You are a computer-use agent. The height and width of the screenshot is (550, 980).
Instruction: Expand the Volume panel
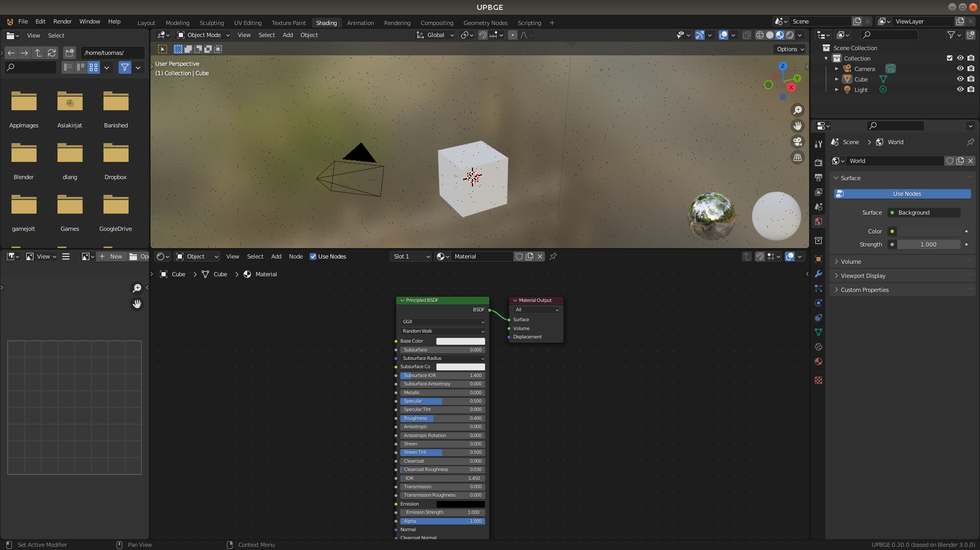point(851,262)
